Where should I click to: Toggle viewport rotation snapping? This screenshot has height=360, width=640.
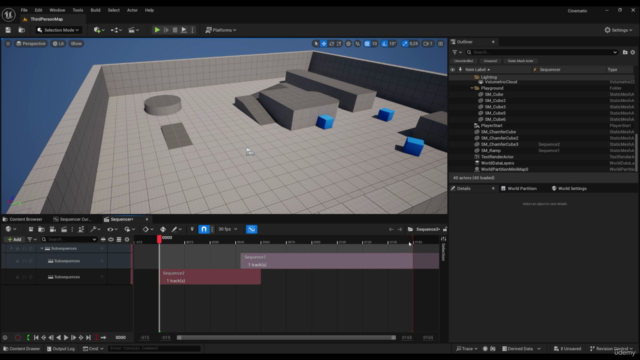pos(384,44)
